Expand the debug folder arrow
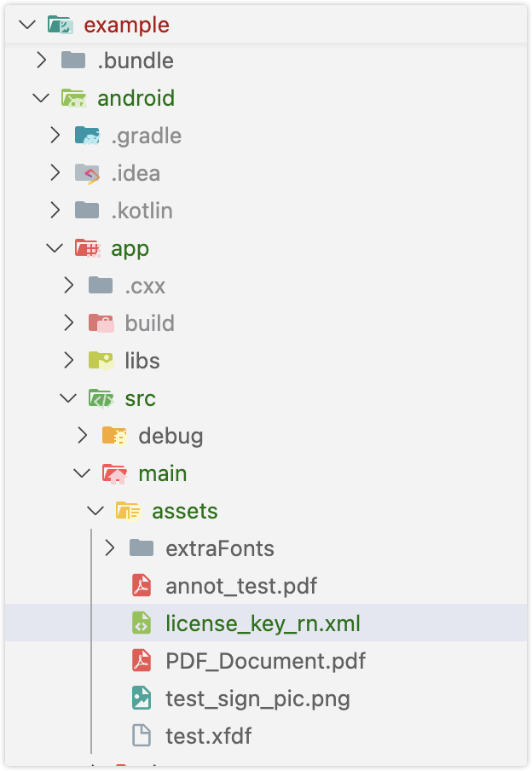The image size is (532, 771). 82,435
